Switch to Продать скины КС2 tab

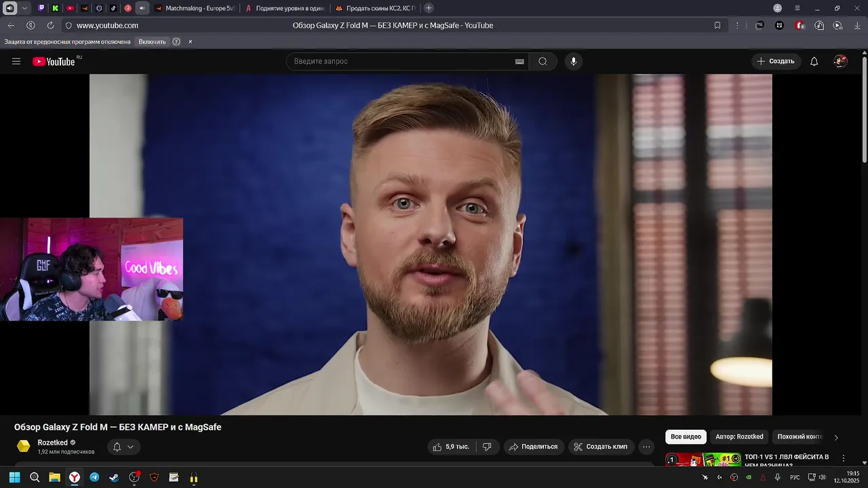(x=375, y=8)
